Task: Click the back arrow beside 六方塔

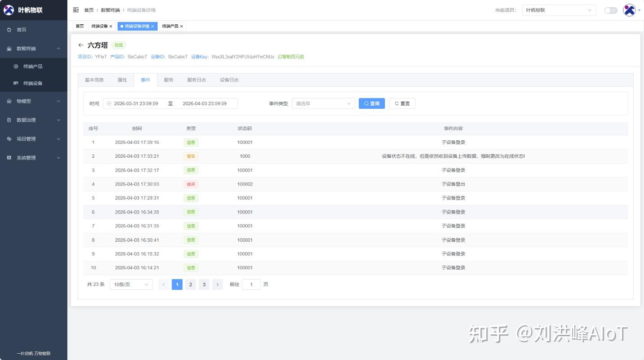Action: pos(81,45)
